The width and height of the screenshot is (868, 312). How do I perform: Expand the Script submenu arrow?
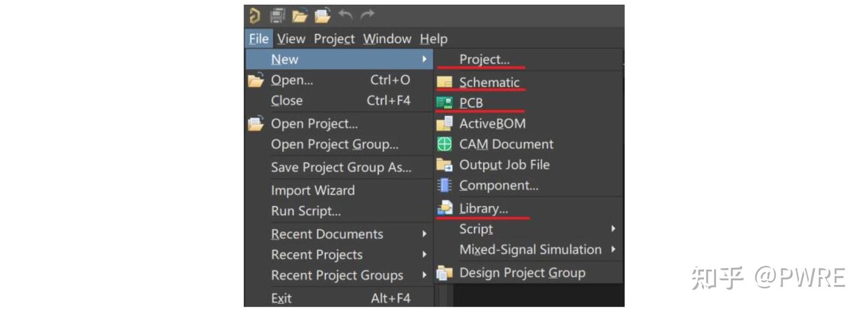(613, 229)
